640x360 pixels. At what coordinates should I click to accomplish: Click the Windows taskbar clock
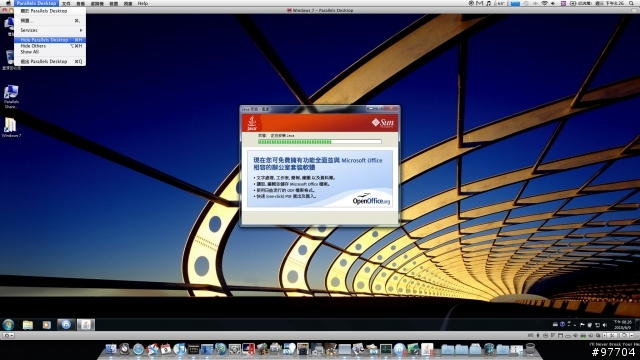pos(622,324)
